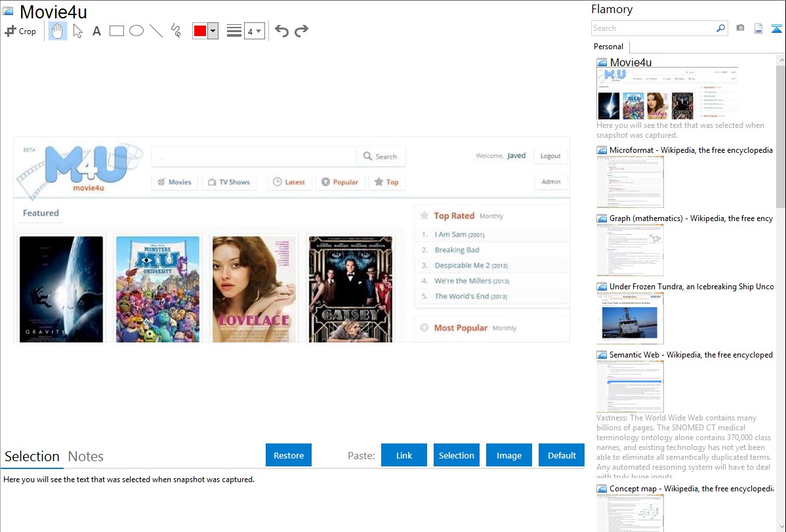Screen dimensions: 786x532
Task: Choose the freehand scribble tool
Action: click(x=176, y=31)
